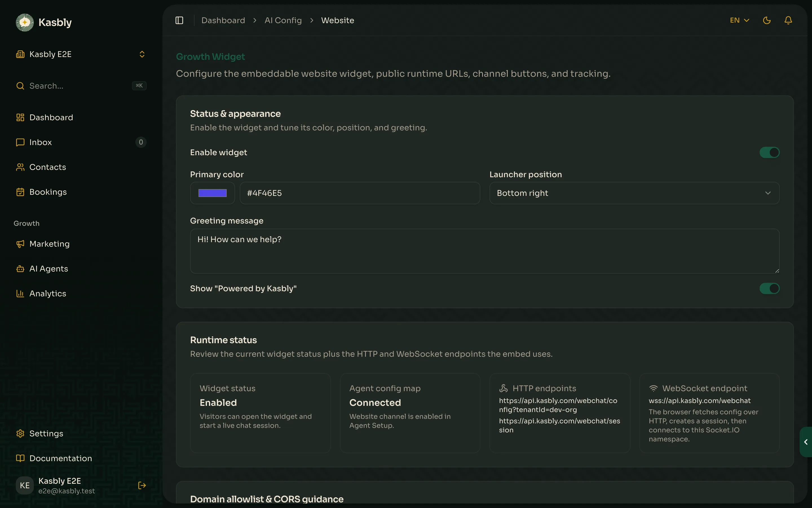Toggle the sidebar panel icon
The height and width of the screenshot is (508, 812).
[179, 21]
